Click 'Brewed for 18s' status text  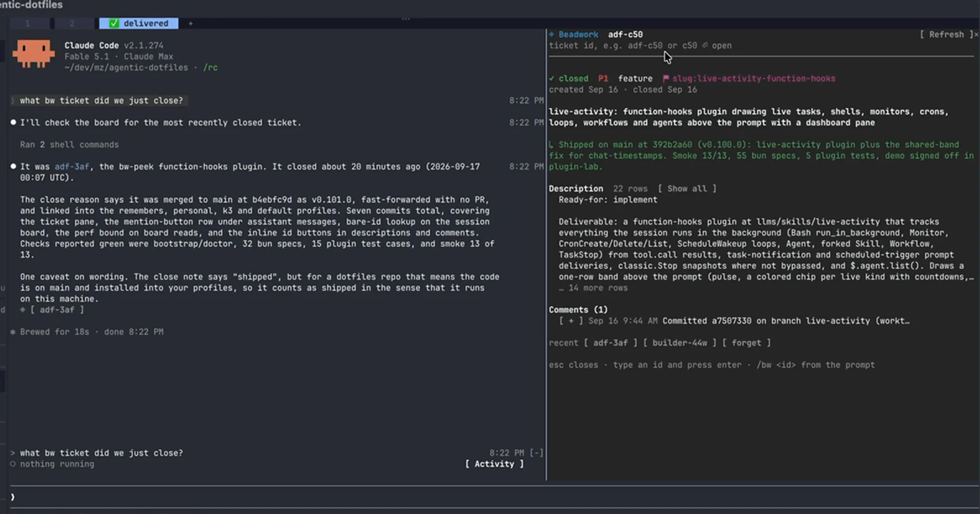click(x=54, y=332)
